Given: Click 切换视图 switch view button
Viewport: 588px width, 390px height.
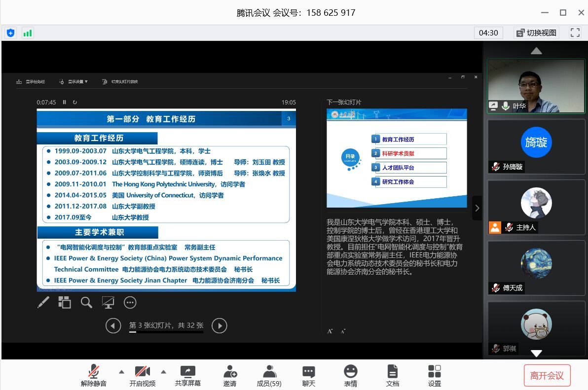Looking at the screenshot, I should point(537,33).
